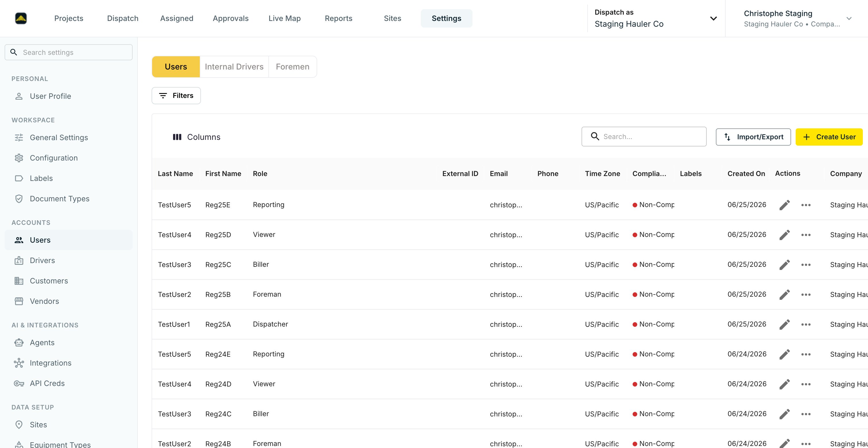This screenshot has width=868, height=448.
Task: Go to Projects in top navigation
Action: [69, 18]
